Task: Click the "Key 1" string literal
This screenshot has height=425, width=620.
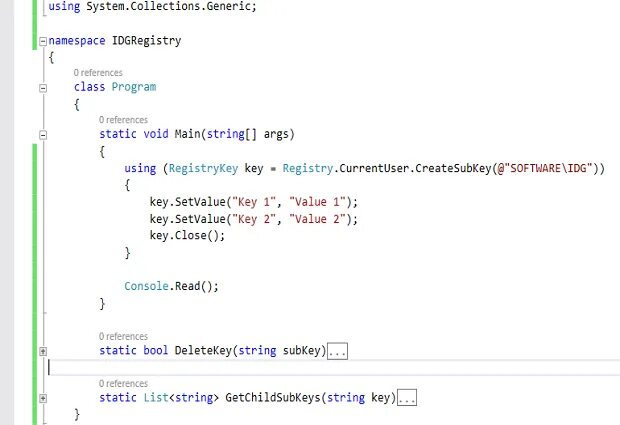Action: (253, 202)
